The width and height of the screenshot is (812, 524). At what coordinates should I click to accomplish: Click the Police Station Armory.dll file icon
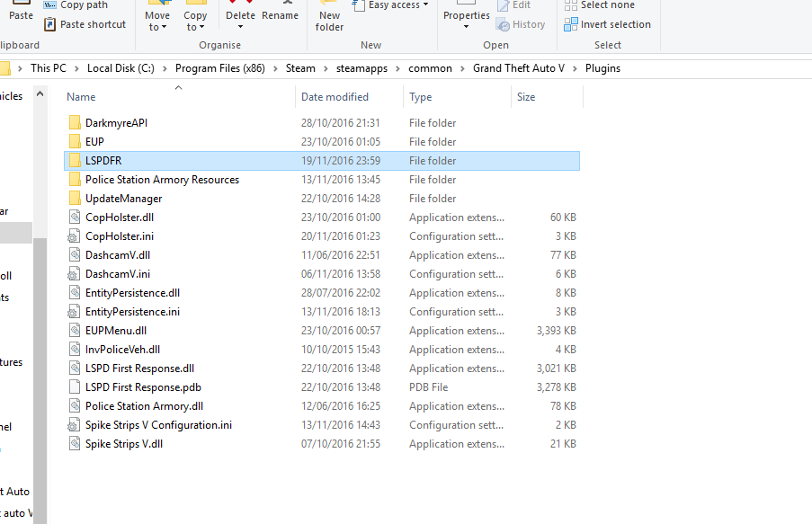75,406
